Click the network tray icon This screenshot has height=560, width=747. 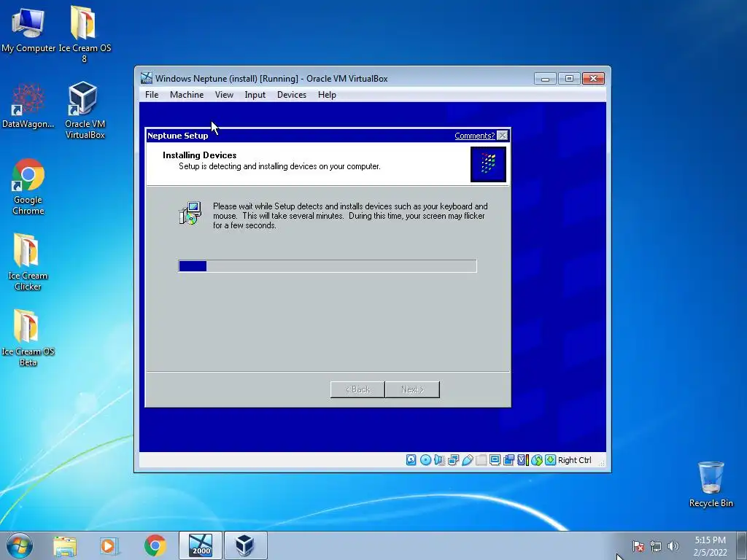click(656, 546)
